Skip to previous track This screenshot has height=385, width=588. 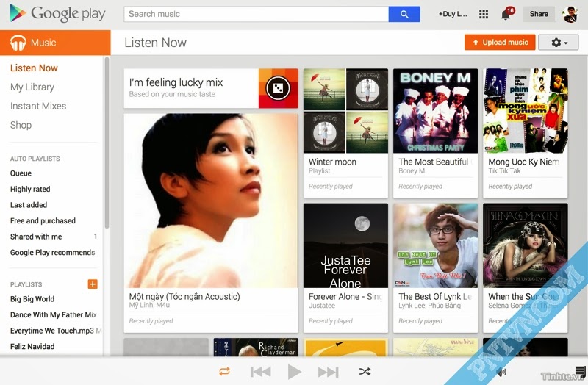(261, 372)
